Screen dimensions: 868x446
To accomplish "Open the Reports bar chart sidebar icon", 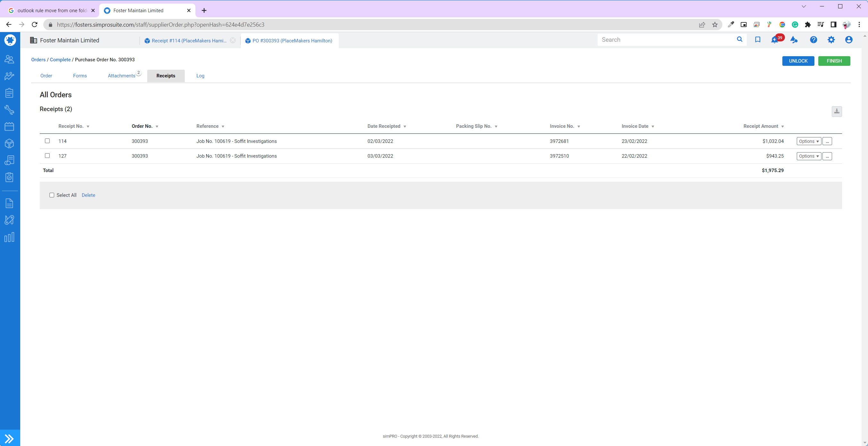I will coord(9,237).
